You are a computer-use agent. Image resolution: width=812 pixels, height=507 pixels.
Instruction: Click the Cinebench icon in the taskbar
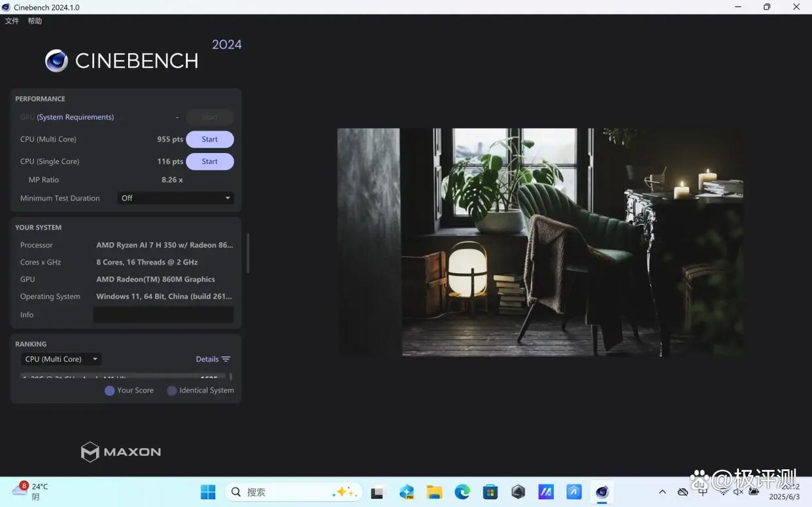602,492
